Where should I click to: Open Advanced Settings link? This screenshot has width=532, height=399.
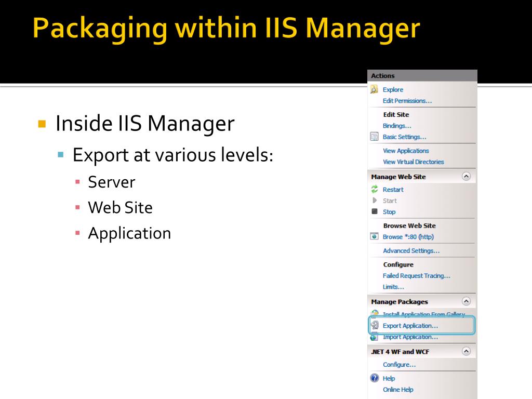click(x=411, y=251)
